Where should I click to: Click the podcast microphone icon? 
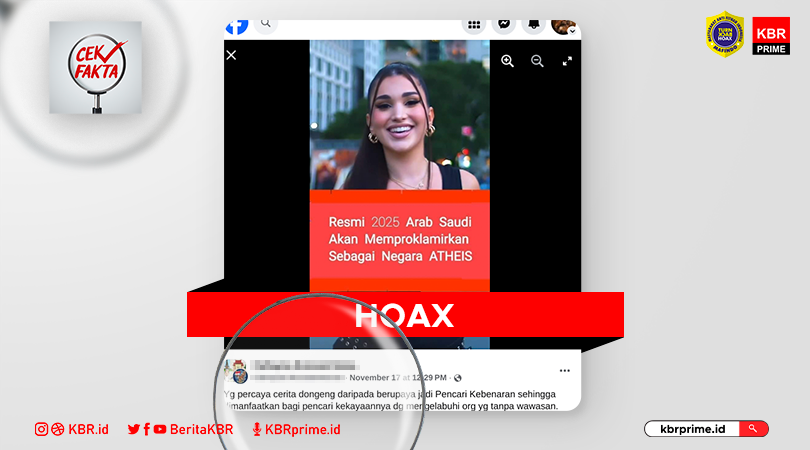pos(257,429)
